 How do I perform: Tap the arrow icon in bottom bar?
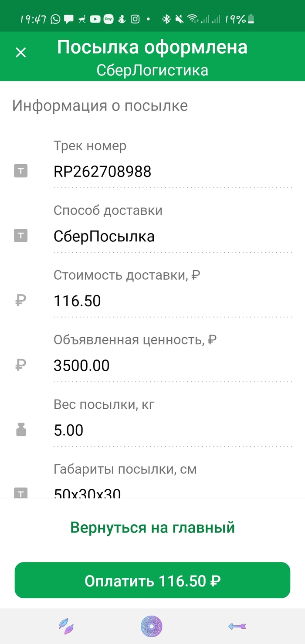(237, 627)
